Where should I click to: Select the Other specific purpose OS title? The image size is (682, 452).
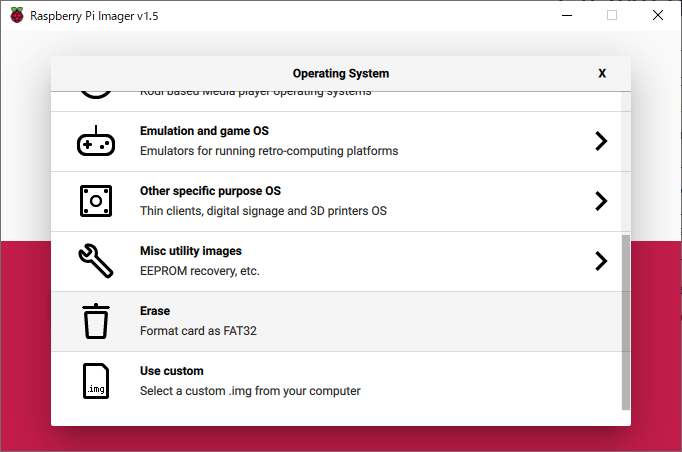point(211,191)
